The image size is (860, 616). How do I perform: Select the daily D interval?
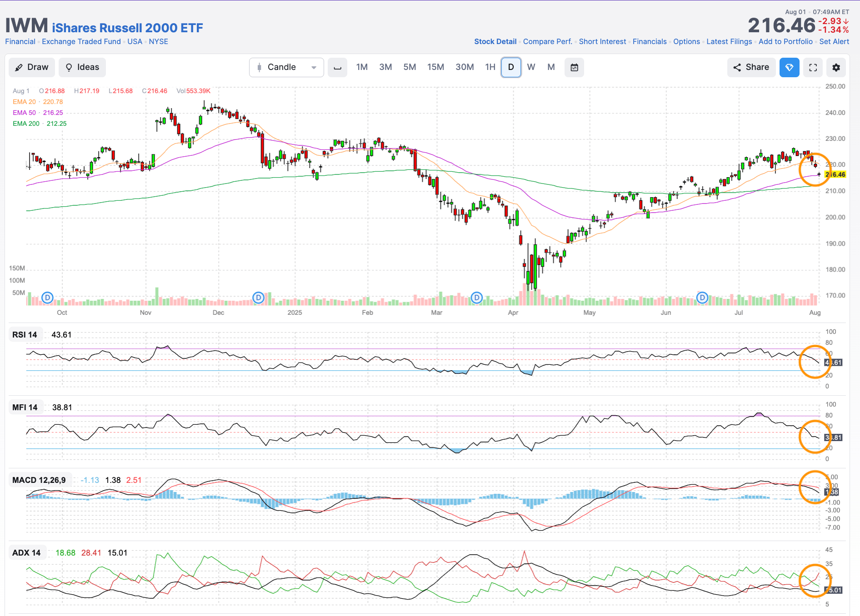point(511,67)
